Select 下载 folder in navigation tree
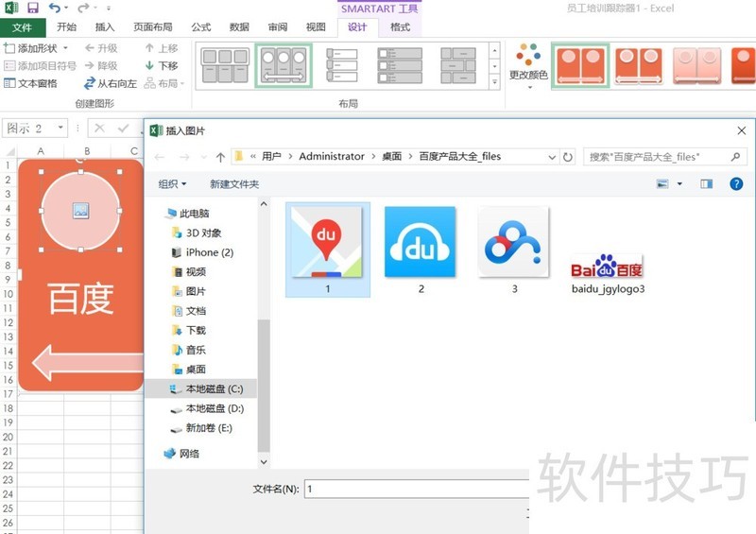The width and height of the screenshot is (756, 534). pos(189,331)
